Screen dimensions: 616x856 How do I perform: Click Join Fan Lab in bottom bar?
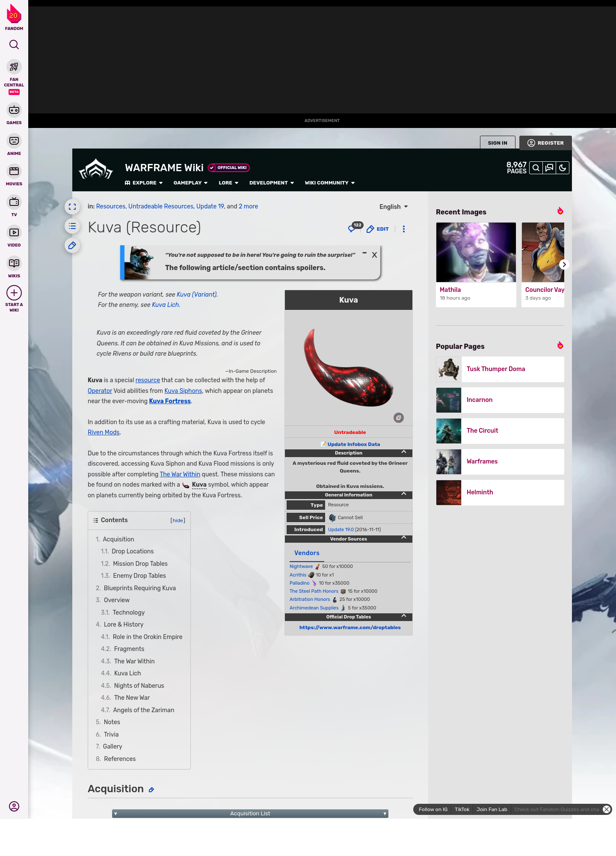coord(492,809)
